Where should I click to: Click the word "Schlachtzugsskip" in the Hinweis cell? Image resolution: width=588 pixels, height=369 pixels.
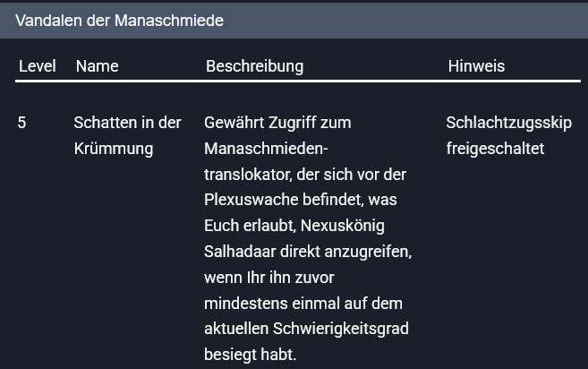508,123
